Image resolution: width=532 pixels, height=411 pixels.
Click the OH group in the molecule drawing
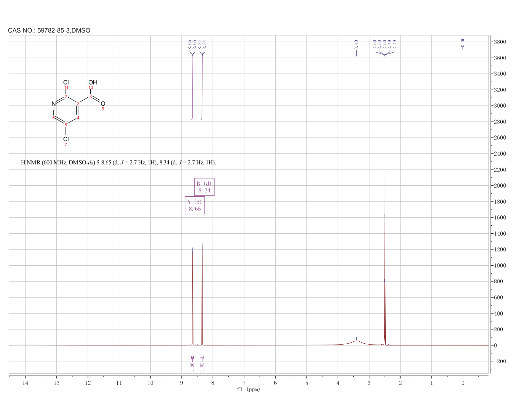93,83
